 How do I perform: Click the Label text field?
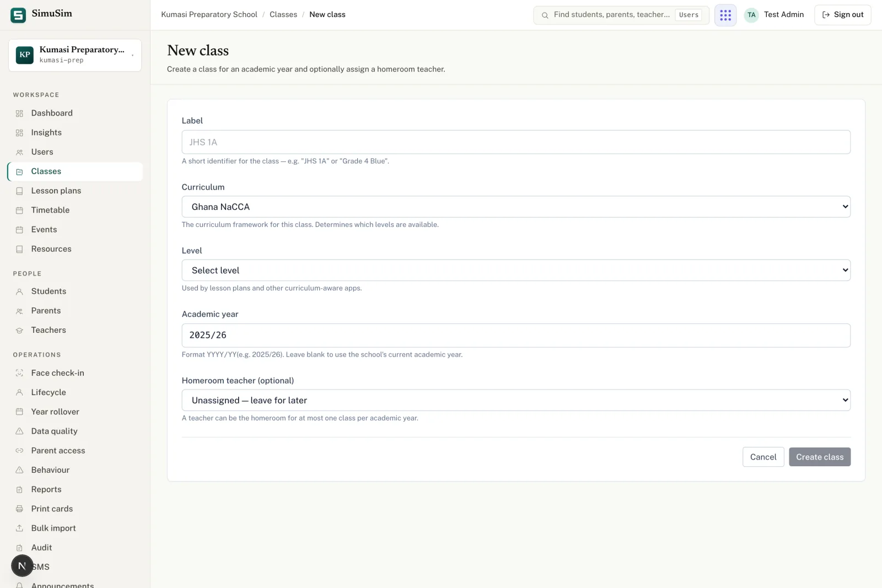516,142
